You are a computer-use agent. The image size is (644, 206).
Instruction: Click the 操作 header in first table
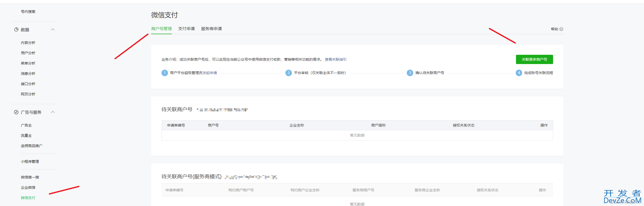tap(544, 125)
